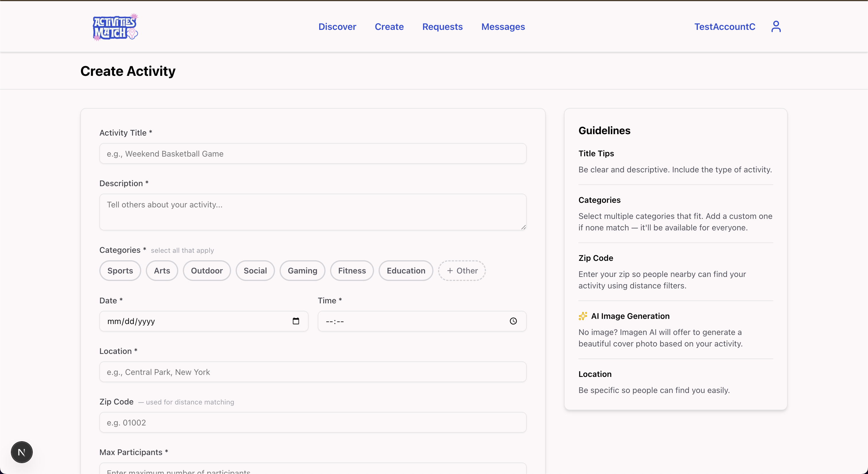Click into the Description text area
The width and height of the screenshot is (868, 474).
[x=312, y=212]
